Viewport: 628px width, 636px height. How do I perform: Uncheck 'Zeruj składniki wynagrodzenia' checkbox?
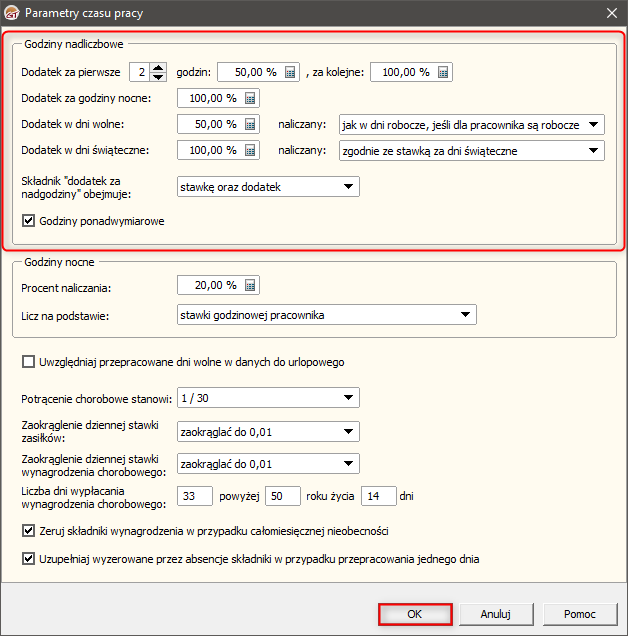[28, 531]
